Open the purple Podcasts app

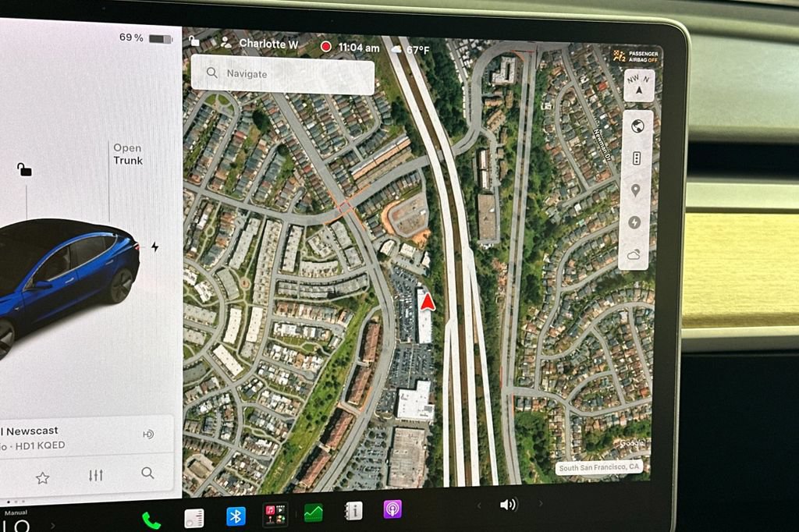392,509
